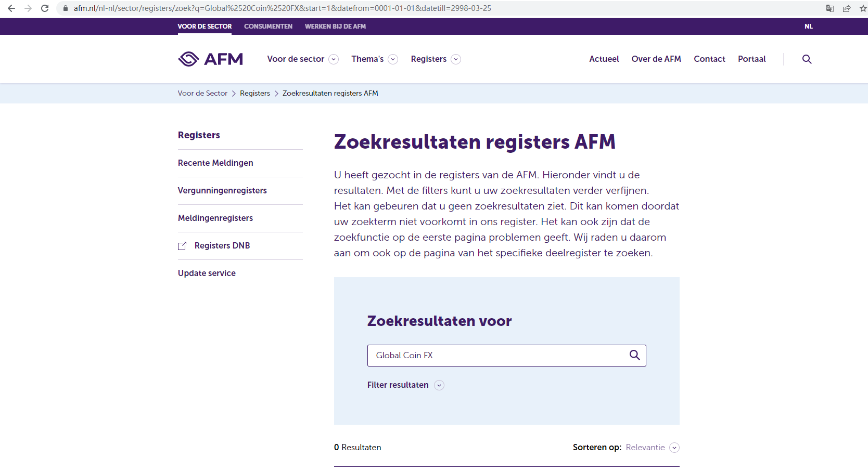Click the share page icon
The height and width of the screenshot is (471, 868).
[847, 8]
